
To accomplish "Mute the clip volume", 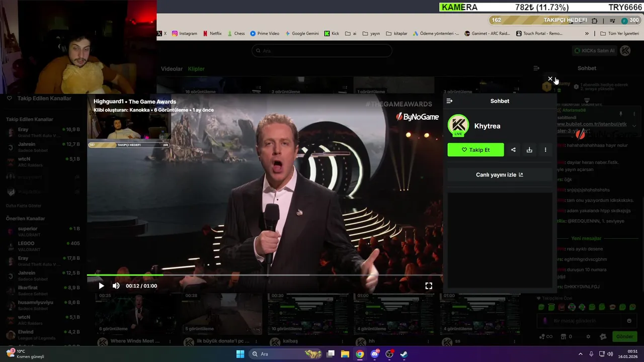I will pyautogui.click(x=116, y=286).
